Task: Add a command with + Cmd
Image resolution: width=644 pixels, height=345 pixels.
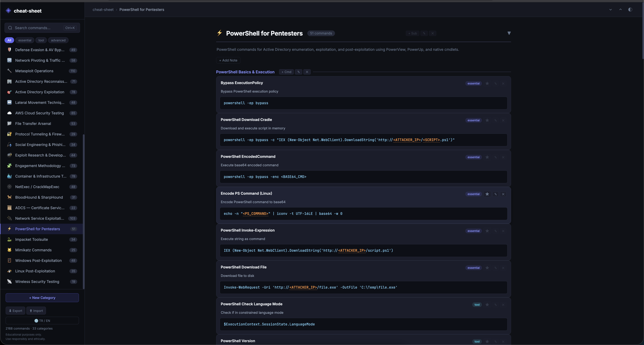Action: 286,72
